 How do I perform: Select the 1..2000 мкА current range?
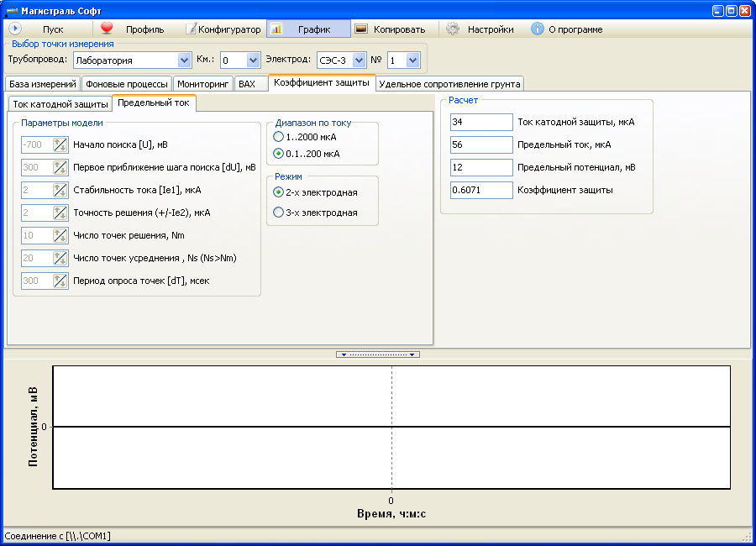coord(279,137)
